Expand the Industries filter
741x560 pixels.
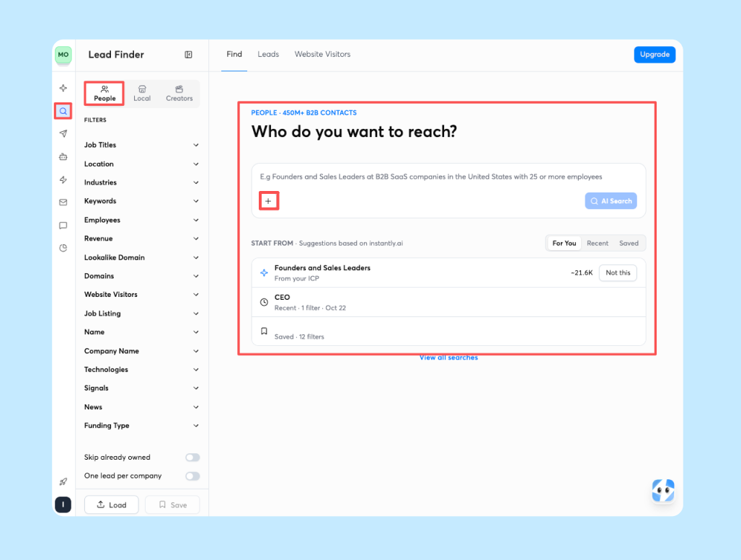click(x=142, y=182)
